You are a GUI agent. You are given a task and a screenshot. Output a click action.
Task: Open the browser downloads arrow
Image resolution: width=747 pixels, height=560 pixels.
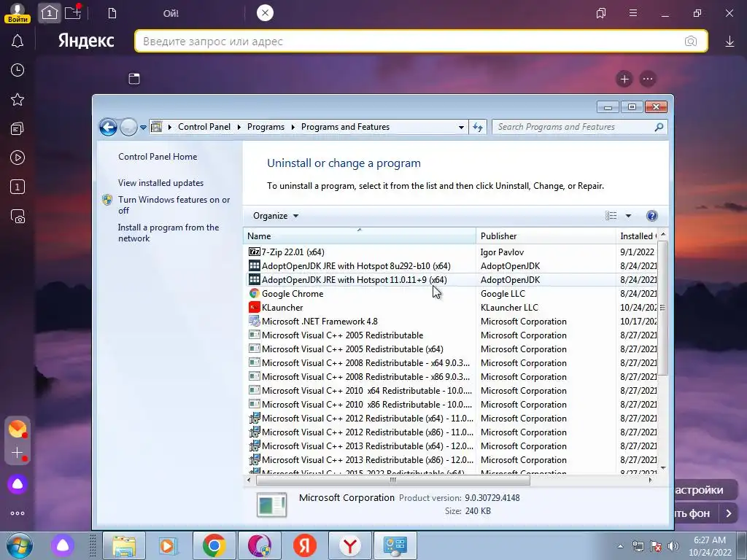click(729, 42)
